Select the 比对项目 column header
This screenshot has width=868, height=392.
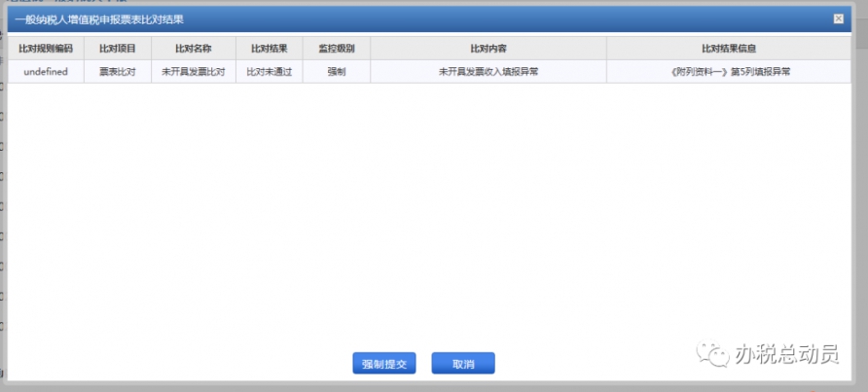coord(118,49)
